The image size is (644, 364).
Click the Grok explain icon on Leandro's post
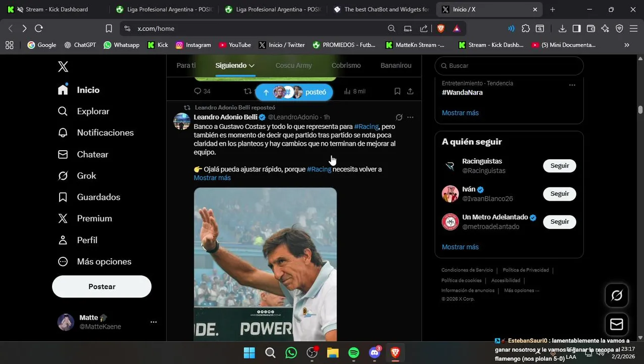coord(399,117)
